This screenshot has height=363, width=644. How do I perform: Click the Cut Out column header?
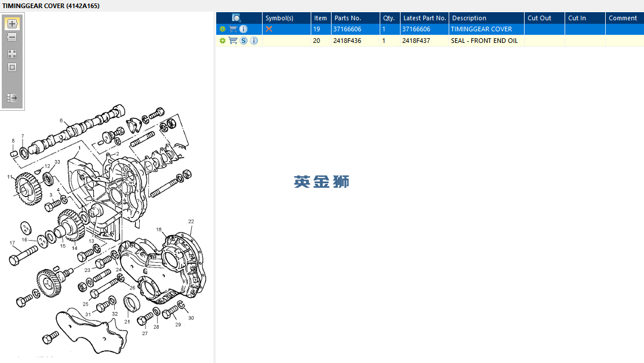click(544, 18)
